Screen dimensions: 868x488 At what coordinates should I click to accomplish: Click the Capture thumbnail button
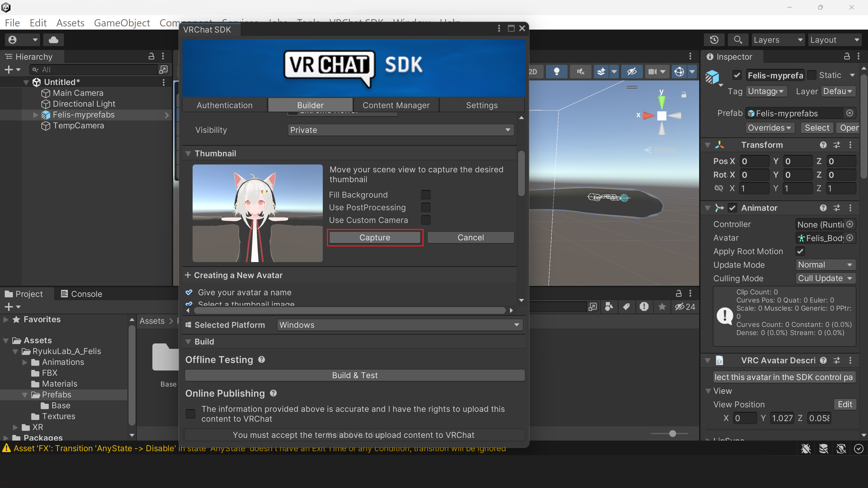click(x=375, y=237)
